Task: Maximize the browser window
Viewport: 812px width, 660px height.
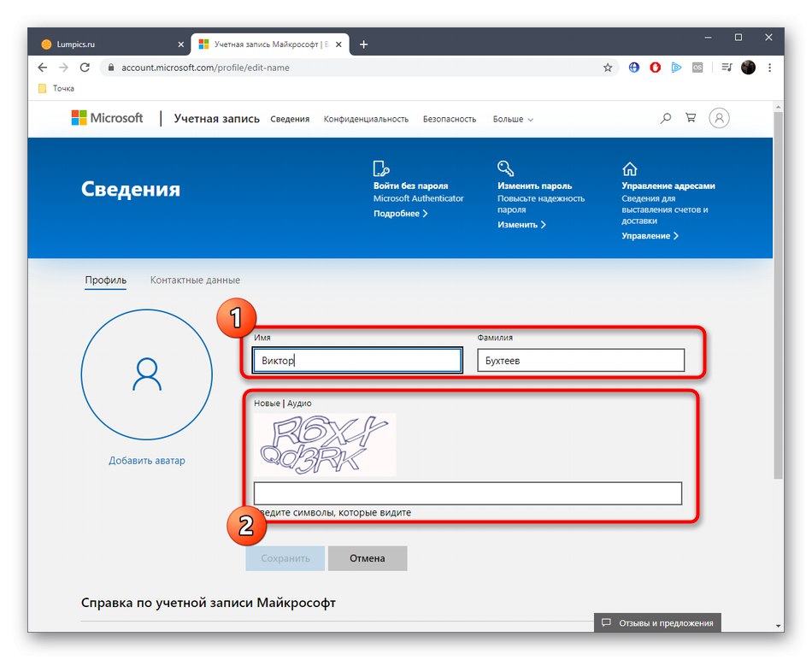Action: 738,38
